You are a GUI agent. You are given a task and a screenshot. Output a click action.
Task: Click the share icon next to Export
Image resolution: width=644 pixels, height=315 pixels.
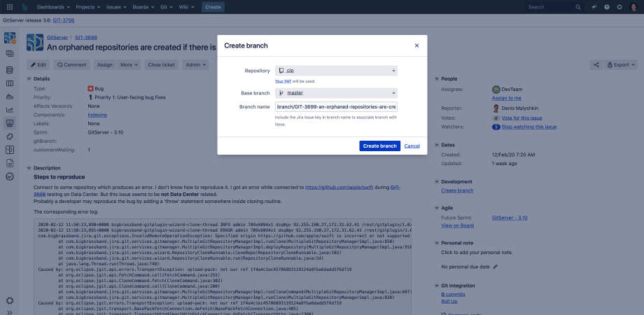[596, 64]
